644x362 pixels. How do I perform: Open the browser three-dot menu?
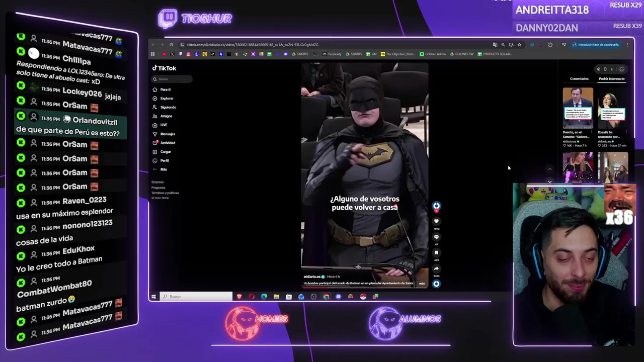627,45
